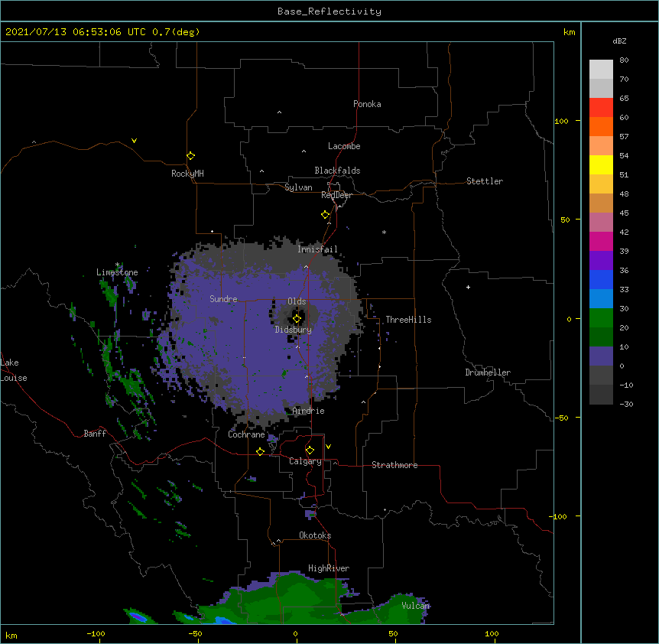Pick the green 20-30 dBZ legend swatch

pos(601,318)
